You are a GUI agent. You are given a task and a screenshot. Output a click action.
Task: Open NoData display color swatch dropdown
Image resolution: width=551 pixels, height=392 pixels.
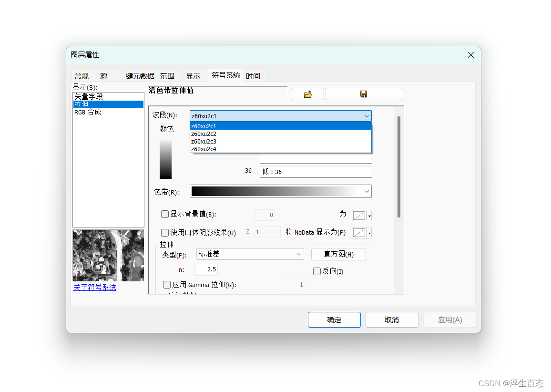362,232
